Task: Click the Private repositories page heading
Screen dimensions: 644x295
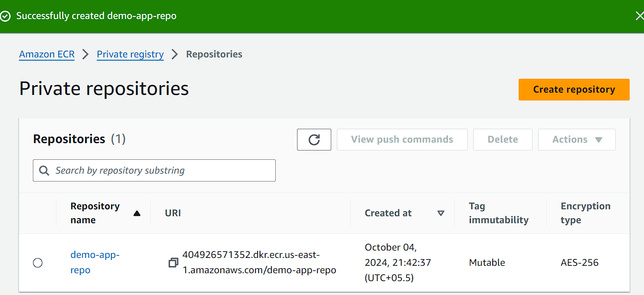Action: coord(104,88)
